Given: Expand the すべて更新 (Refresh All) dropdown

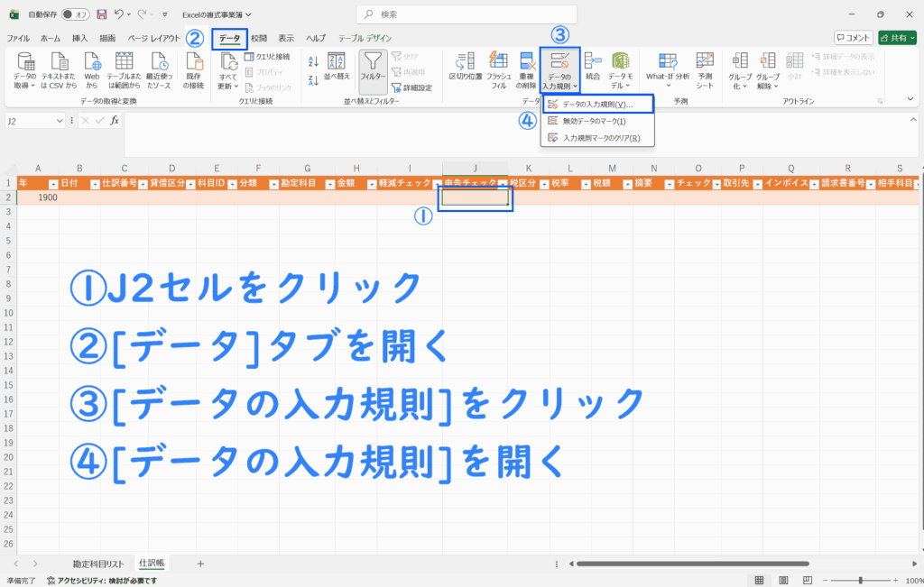Looking at the screenshot, I should (x=228, y=86).
